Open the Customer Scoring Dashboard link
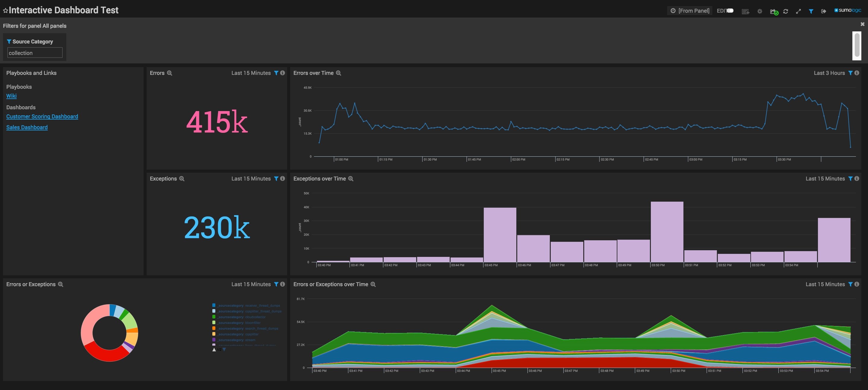 click(42, 116)
